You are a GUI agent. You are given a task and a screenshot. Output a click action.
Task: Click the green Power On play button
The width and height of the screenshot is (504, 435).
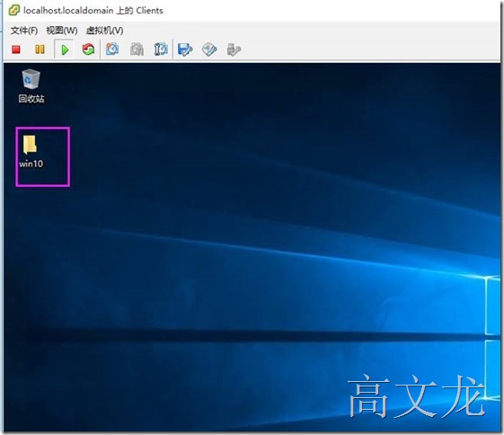tap(65, 49)
